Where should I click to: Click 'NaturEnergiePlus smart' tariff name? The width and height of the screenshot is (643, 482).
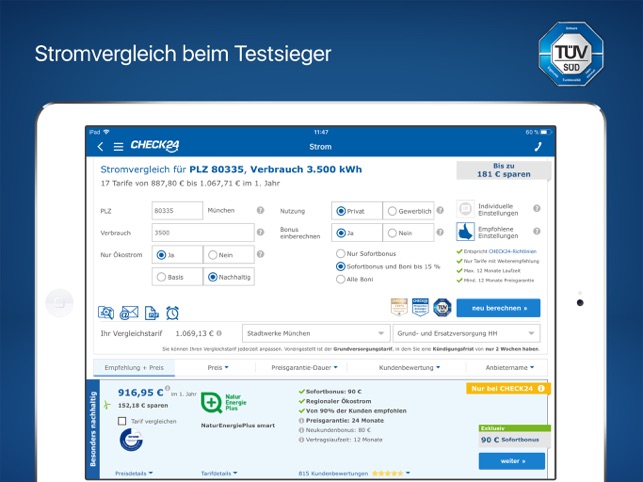(238, 425)
